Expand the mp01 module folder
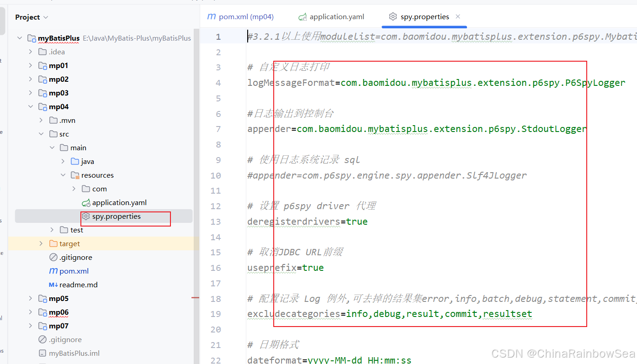Screen dimensions: 637x364 pyautogui.click(x=31, y=66)
